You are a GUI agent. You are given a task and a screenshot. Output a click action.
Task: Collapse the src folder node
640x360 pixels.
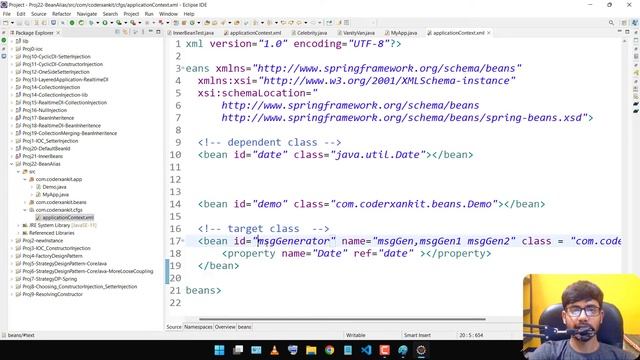pos(18,172)
